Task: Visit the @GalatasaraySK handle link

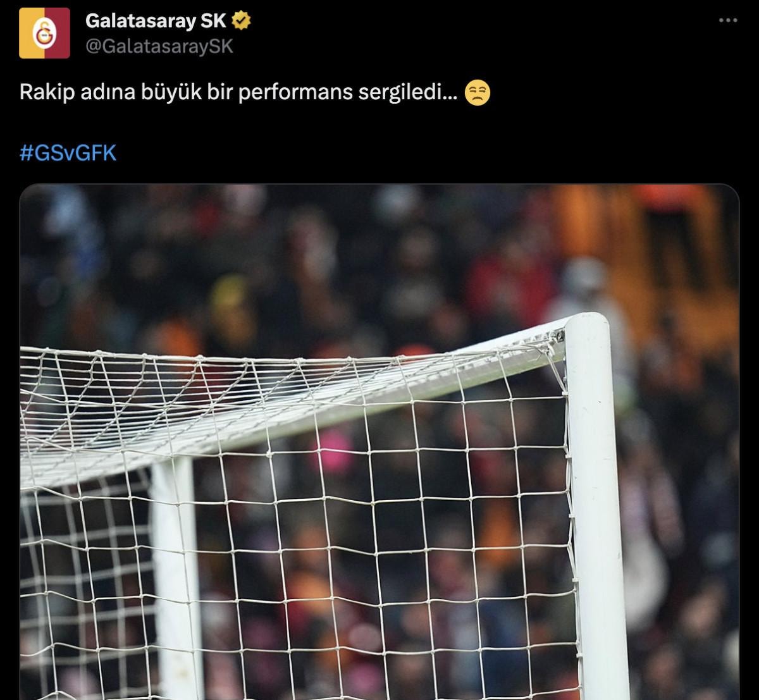Action: [x=159, y=46]
